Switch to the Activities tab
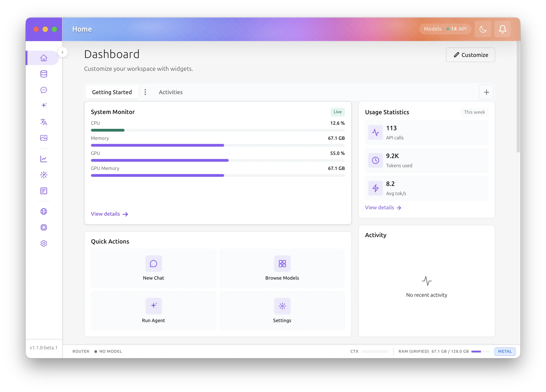546x392 pixels. (170, 92)
